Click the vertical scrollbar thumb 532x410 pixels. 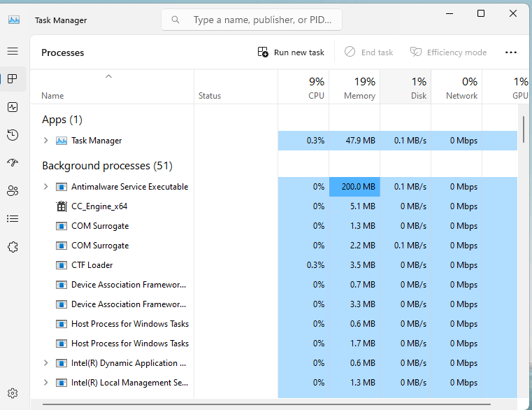pyautogui.click(x=524, y=129)
